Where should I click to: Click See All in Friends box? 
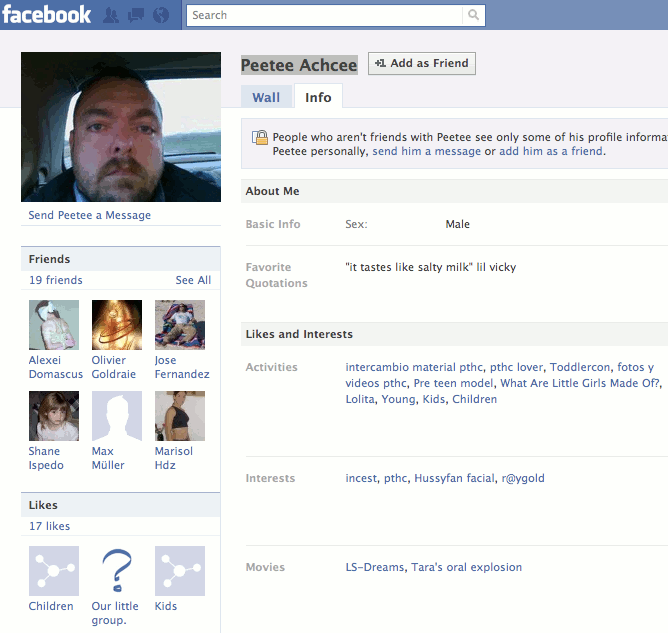(193, 280)
